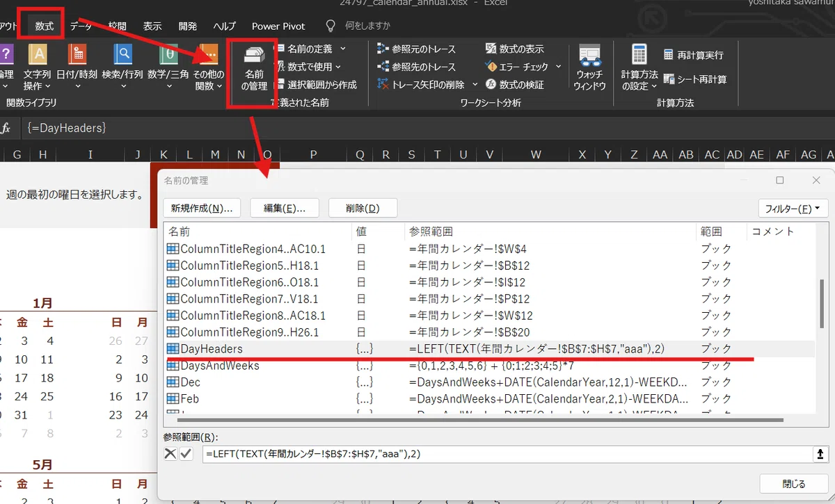Select the ColumnTitleRegion8..AC18.1 row
Screen dimensions: 835x504
coord(489,315)
